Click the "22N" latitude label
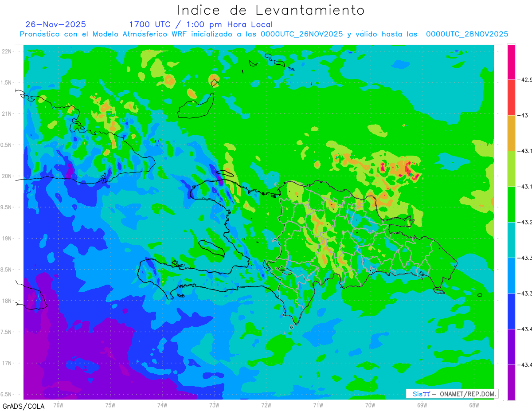 point(7,51)
